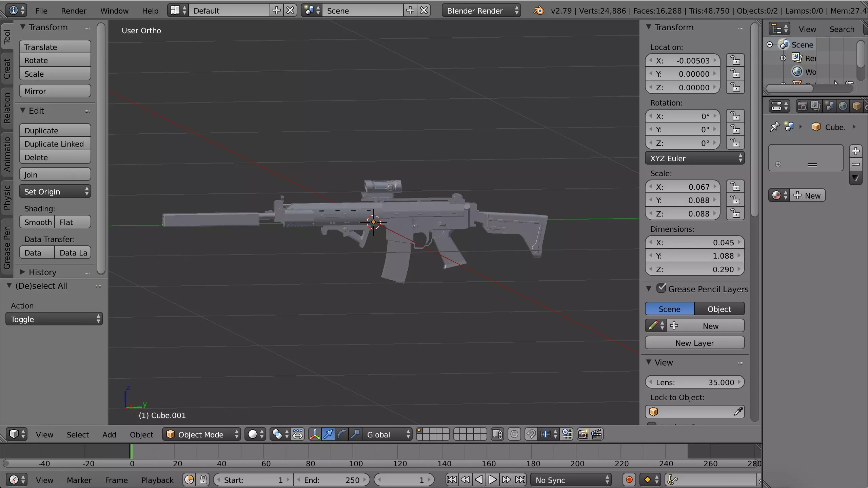Toggle the auto keyframe record button
The width and height of the screenshot is (868, 488).
(x=629, y=480)
